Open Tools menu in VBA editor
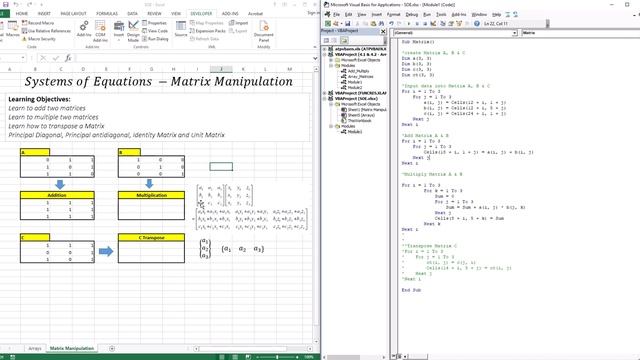 (441, 15)
